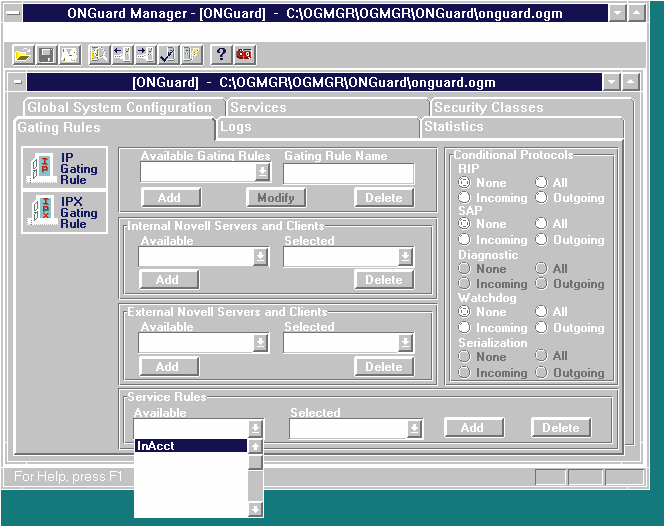Viewport: 665px width, 527px height.
Task: Click Add under Available Gating Rules
Action: click(x=171, y=198)
